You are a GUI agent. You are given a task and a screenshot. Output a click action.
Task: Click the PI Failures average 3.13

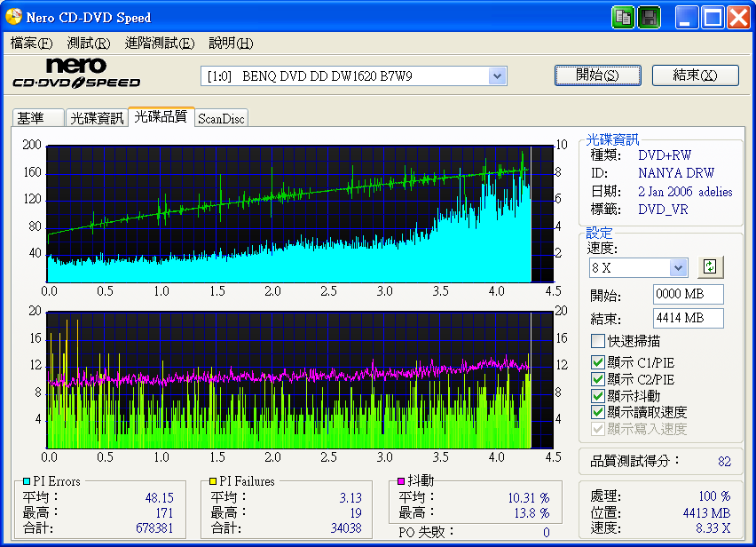click(x=350, y=497)
